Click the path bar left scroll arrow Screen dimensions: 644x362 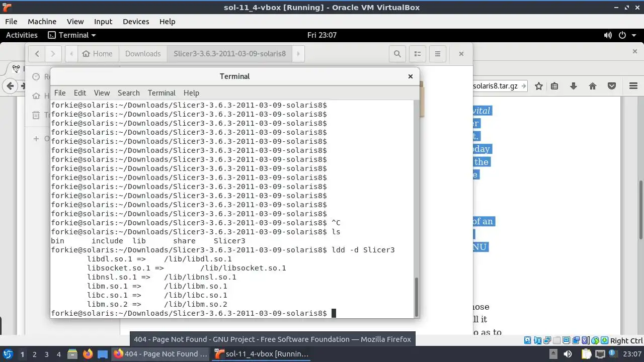(71, 54)
